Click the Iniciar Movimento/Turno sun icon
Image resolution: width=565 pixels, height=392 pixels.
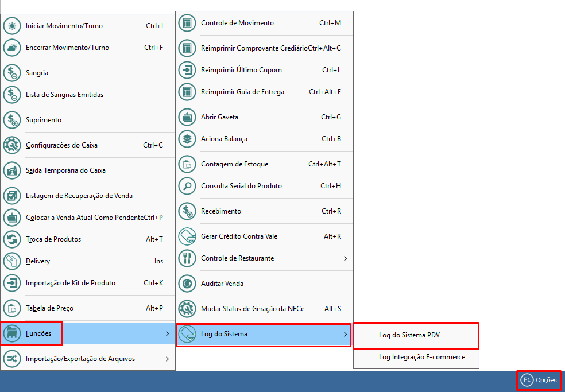12,26
